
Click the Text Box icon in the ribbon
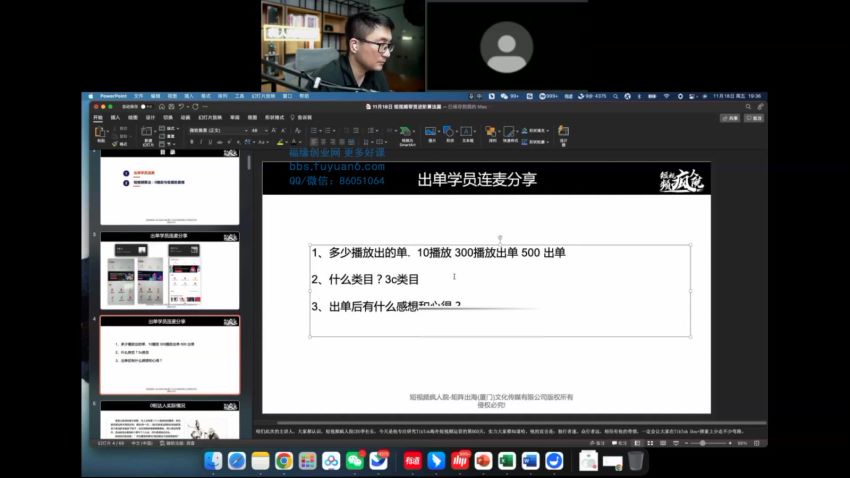(x=467, y=132)
